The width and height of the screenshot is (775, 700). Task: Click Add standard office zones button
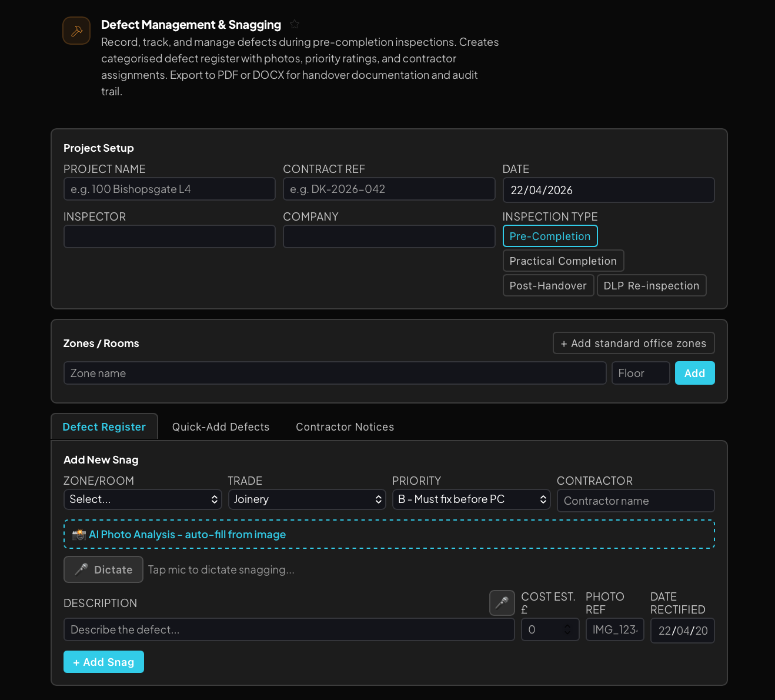coord(634,343)
